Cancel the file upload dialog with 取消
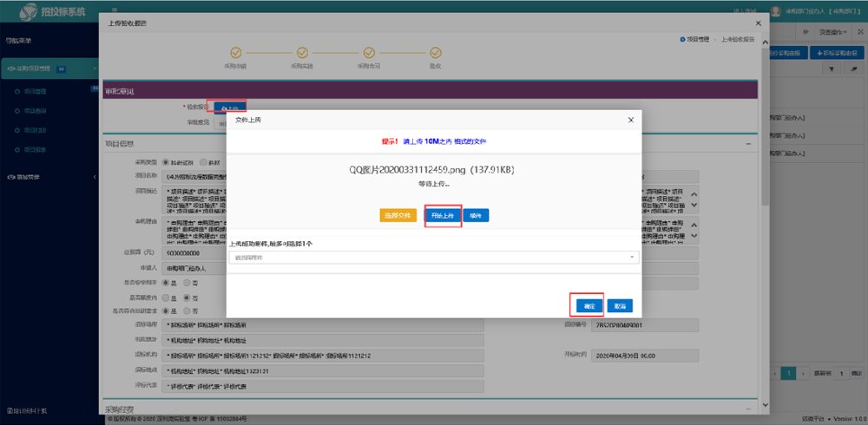The width and height of the screenshot is (868, 425). tap(620, 306)
